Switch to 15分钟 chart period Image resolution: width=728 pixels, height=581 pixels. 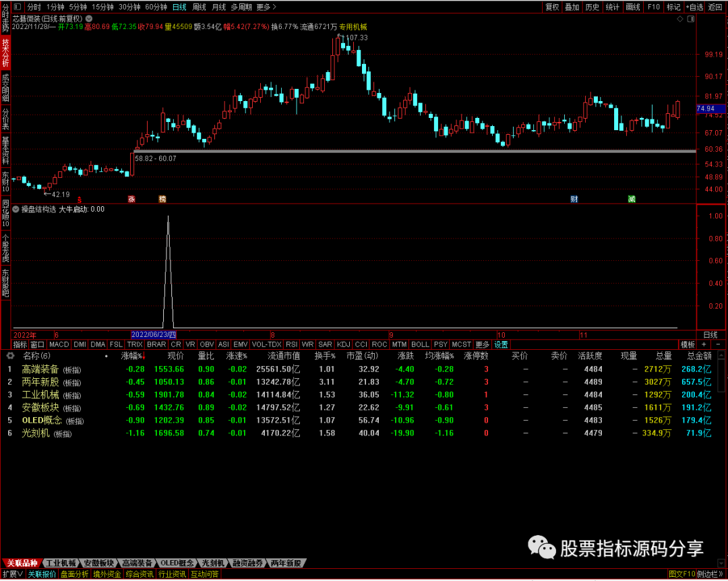[102, 7]
